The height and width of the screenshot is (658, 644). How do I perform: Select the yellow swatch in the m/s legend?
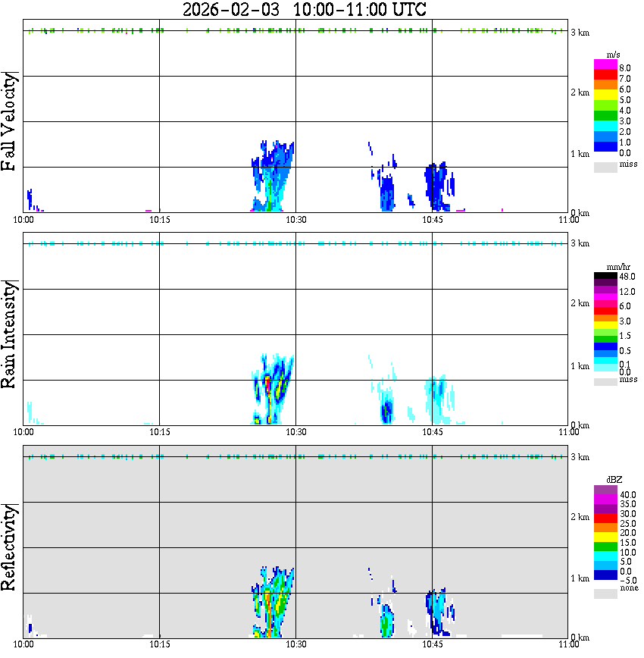pos(605,95)
